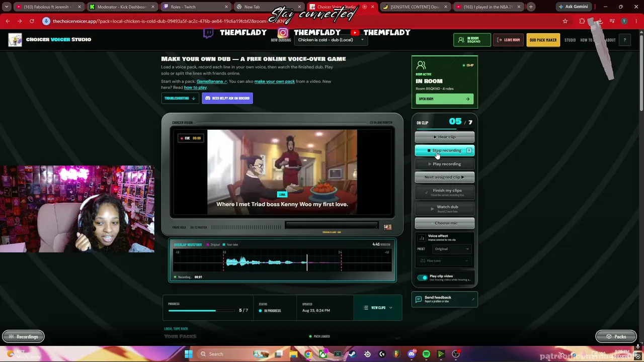Click the Windows Start button
Image resolution: width=644 pixels, height=362 pixels.
[189, 354]
